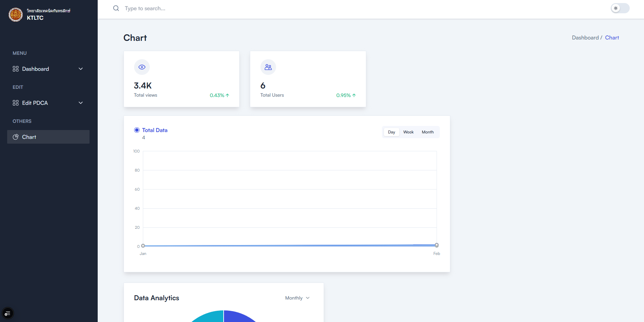The height and width of the screenshot is (322, 644).
Task: Expand the Dashboard menu chevron
Action: tap(81, 69)
